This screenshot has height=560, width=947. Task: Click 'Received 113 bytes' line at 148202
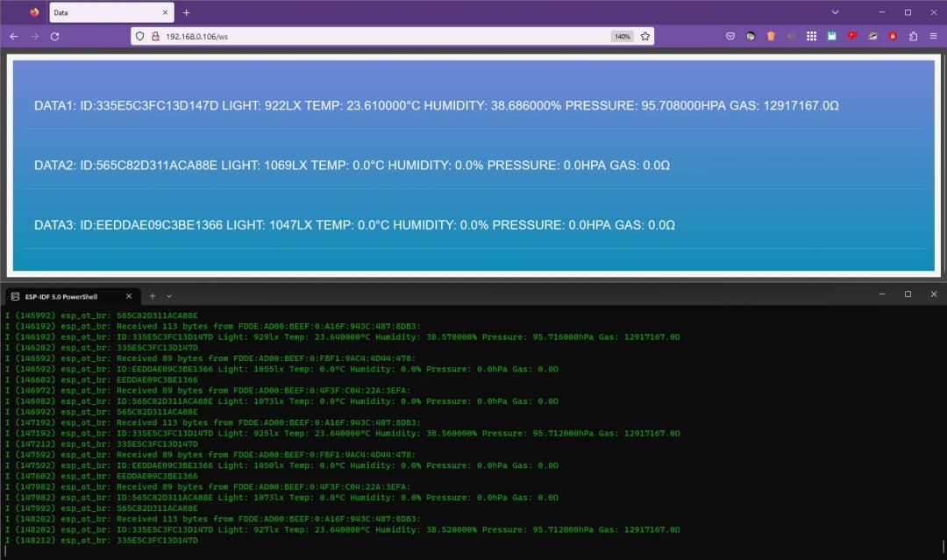213,519
